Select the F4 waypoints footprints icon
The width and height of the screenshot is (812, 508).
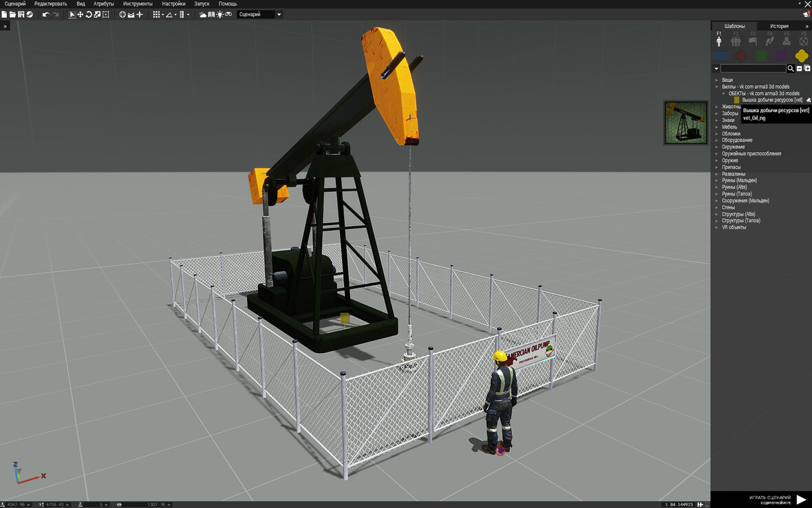(x=769, y=41)
